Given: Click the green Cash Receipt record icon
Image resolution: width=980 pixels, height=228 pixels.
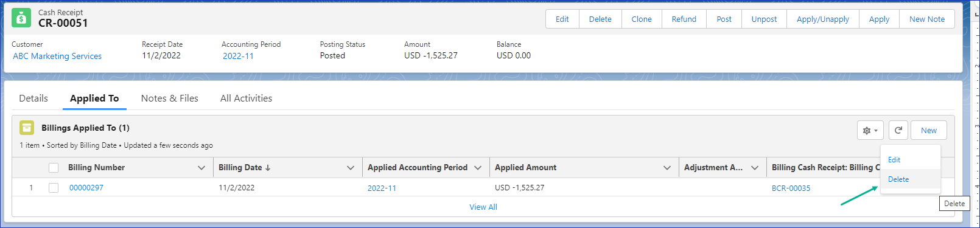Looking at the screenshot, I should click(x=21, y=18).
